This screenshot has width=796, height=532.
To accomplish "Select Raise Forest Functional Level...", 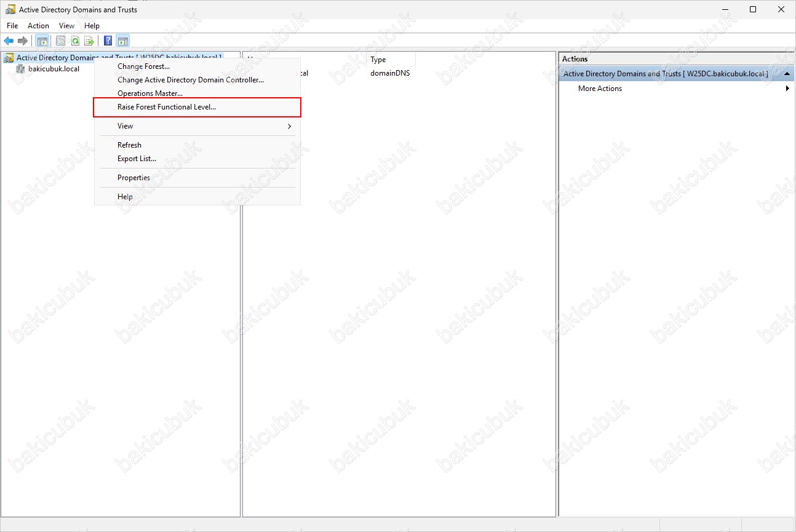I will pyautogui.click(x=197, y=107).
